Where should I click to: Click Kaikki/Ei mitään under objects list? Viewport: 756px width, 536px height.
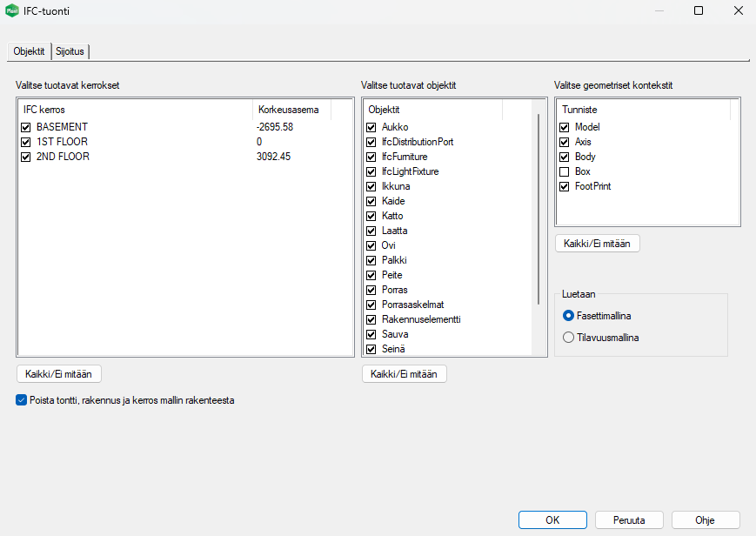pyautogui.click(x=405, y=373)
